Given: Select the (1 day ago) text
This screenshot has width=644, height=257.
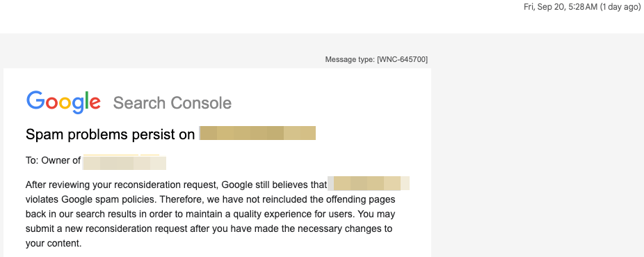Looking at the screenshot, I should tap(620, 7).
